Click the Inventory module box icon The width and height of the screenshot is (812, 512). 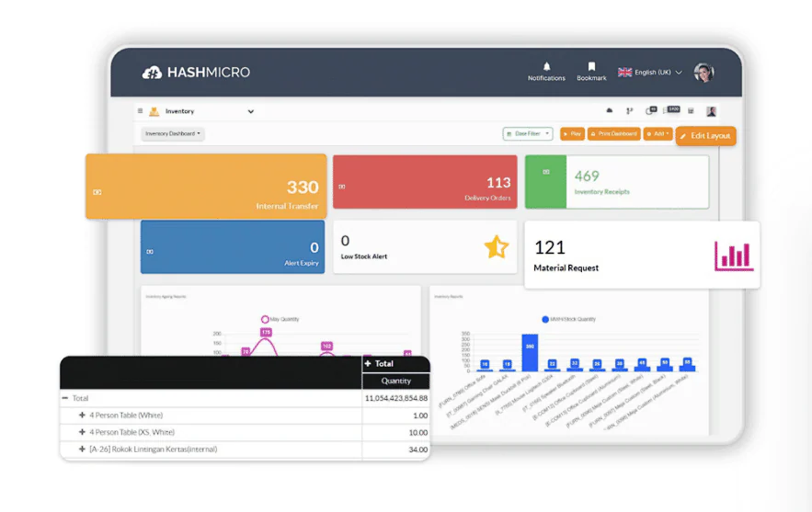coord(154,111)
